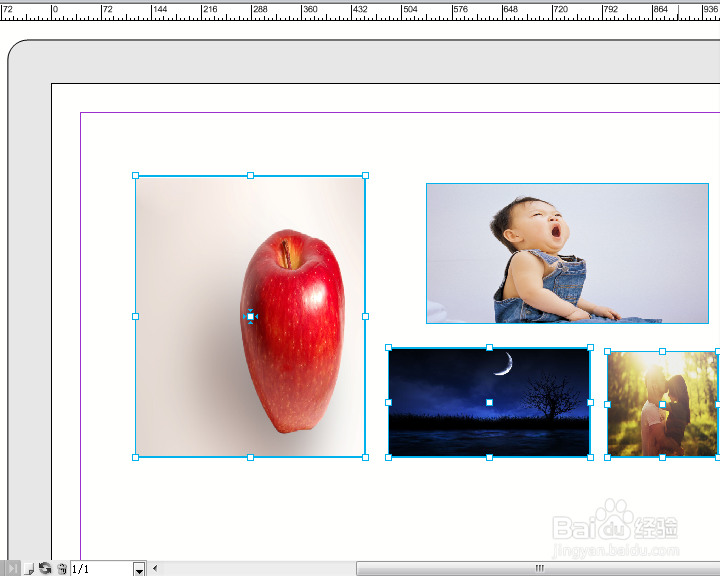
Task: Click the 1/1 page number field
Action: (102, 569)
